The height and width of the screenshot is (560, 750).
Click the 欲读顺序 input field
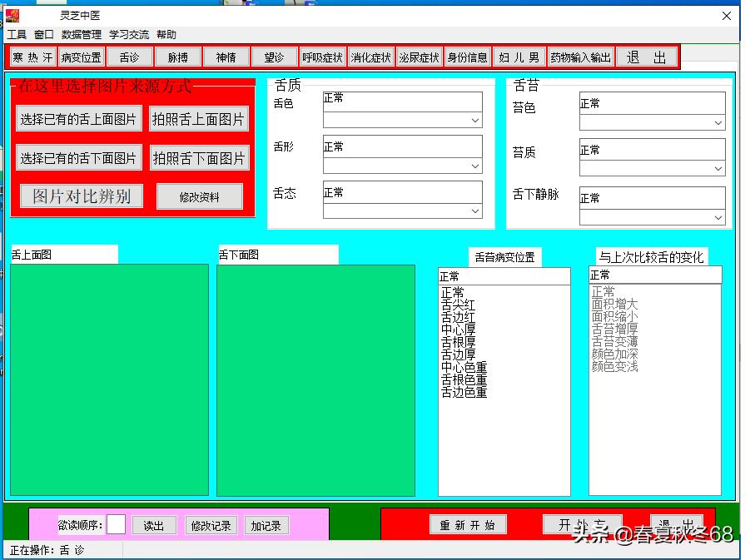[x=115, y=524]
